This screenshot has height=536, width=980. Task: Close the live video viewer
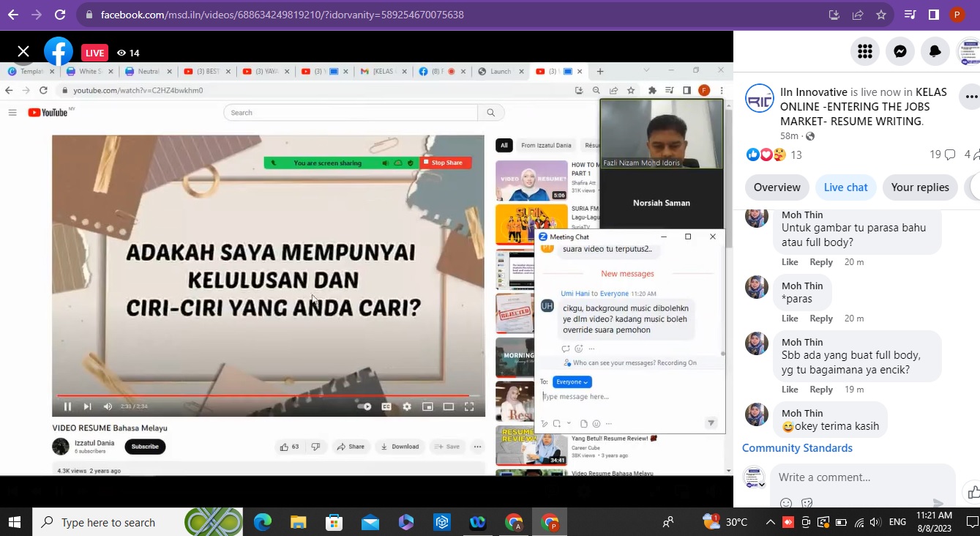(23, 51)
